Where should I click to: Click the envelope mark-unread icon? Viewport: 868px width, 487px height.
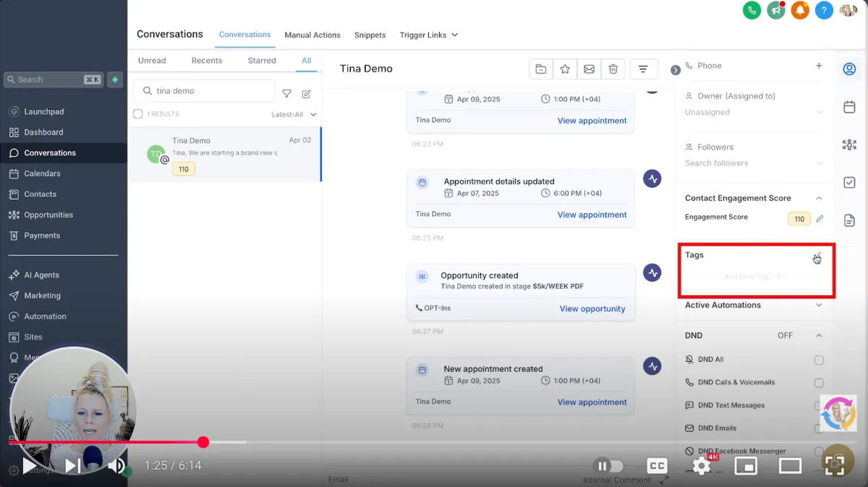point(589,69)
